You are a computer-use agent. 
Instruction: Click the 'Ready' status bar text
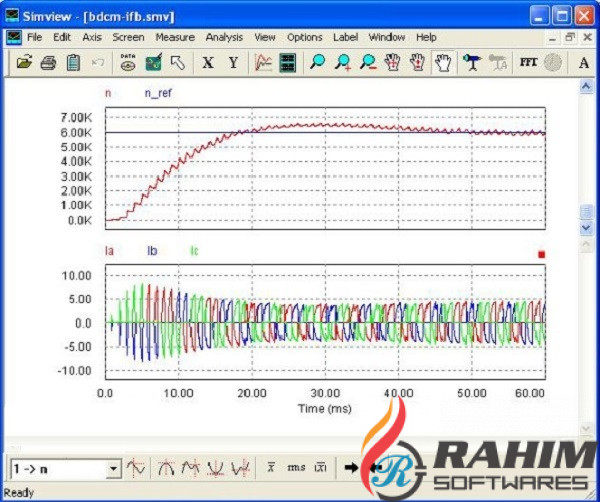[18, 493]
